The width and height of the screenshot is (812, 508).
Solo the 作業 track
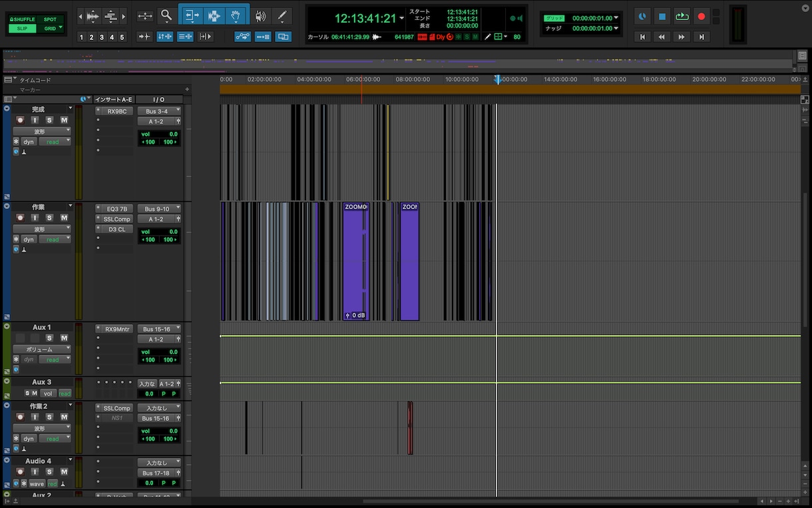click(x=49, y=218)
